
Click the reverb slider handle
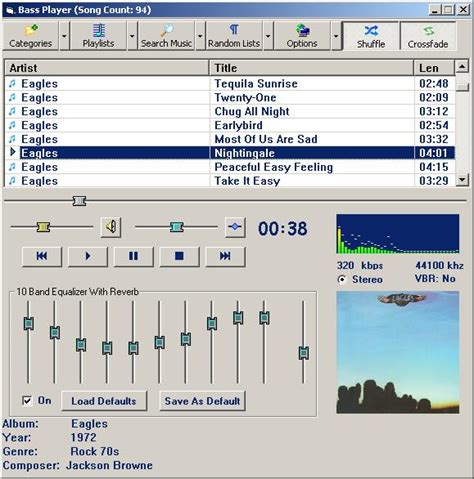point(304,353)
